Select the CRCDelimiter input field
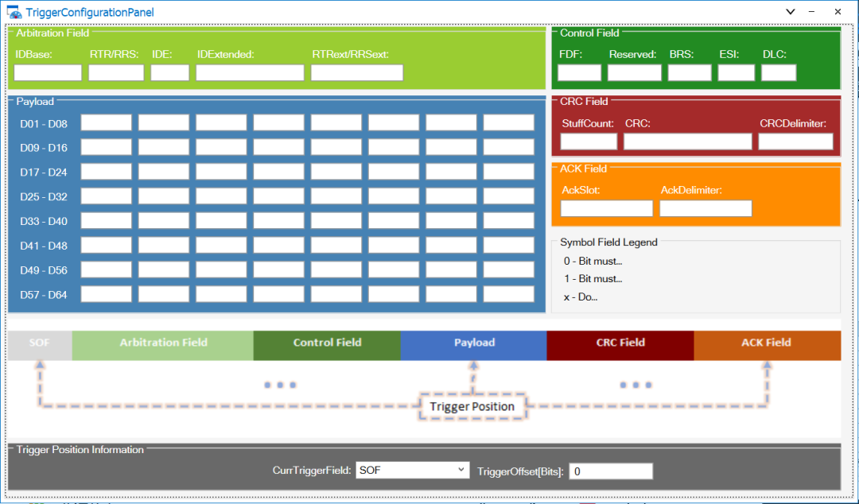Viewport: 859px width, 504px height. [x=795, y=142]
